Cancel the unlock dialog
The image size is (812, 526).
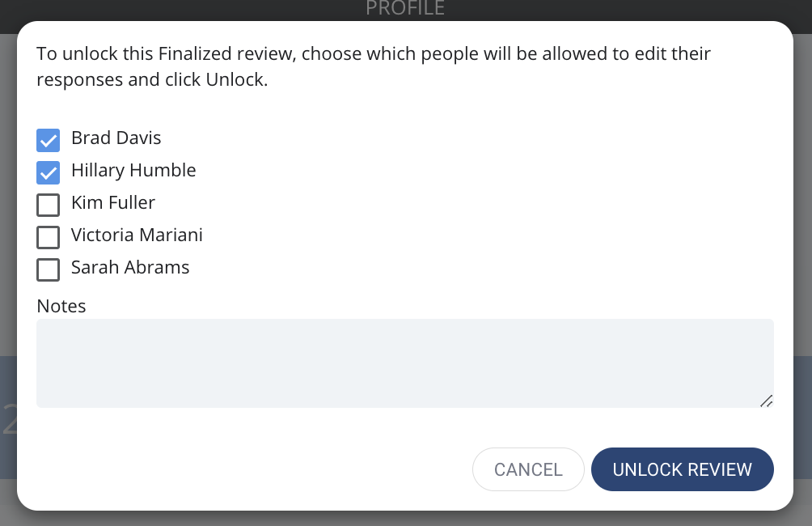528,469
